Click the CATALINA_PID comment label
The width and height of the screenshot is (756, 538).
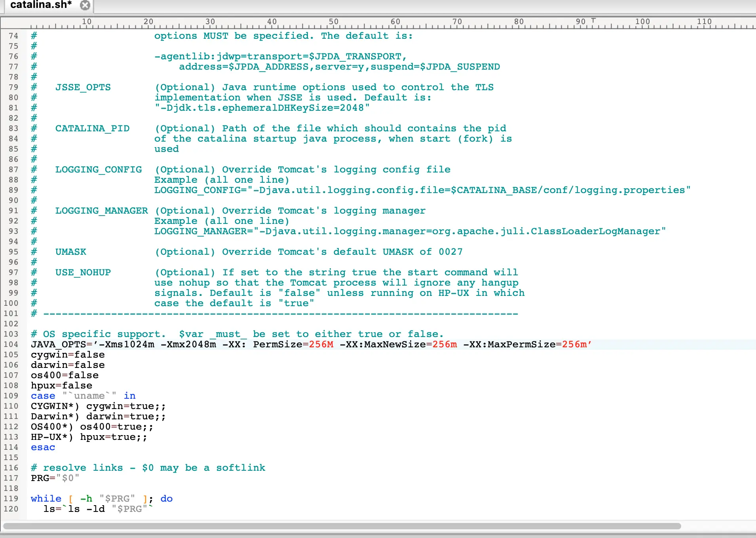(92, 129)
